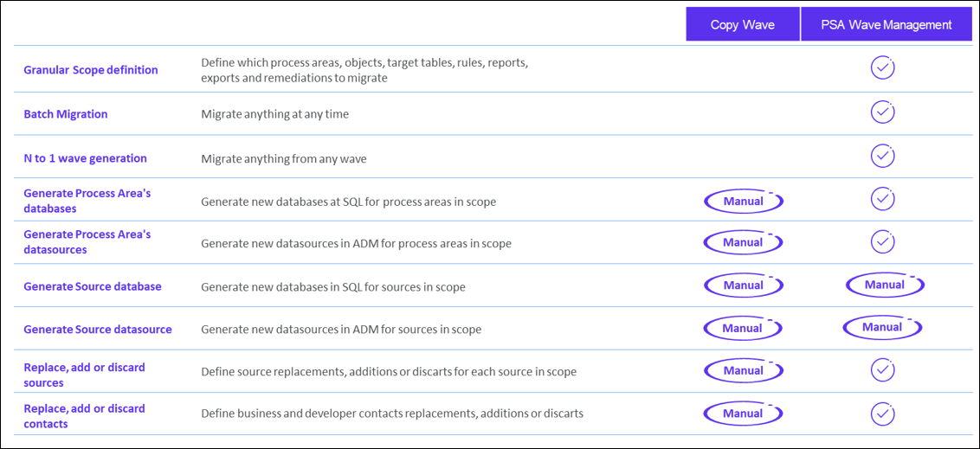Click Copy Wave Manual badge for Process Area's datasources
980x449 pixels.
[x=743, y=242]
